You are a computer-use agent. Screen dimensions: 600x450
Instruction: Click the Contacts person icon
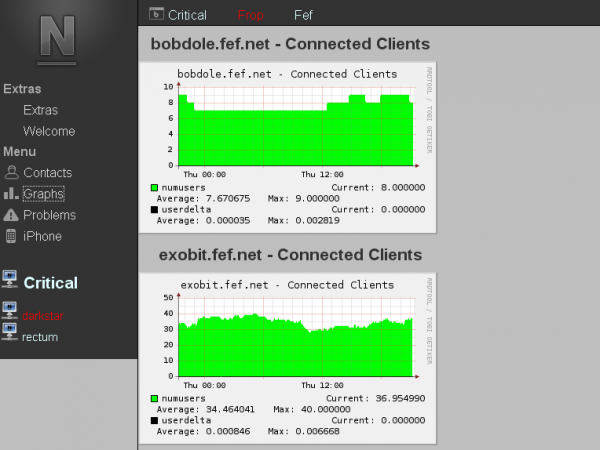(11, 172)
